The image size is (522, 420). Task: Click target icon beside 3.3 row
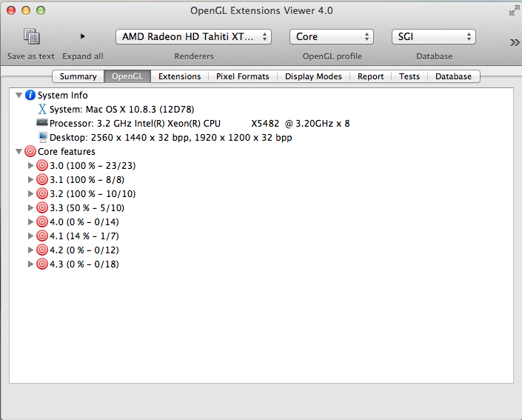[42, 207]
